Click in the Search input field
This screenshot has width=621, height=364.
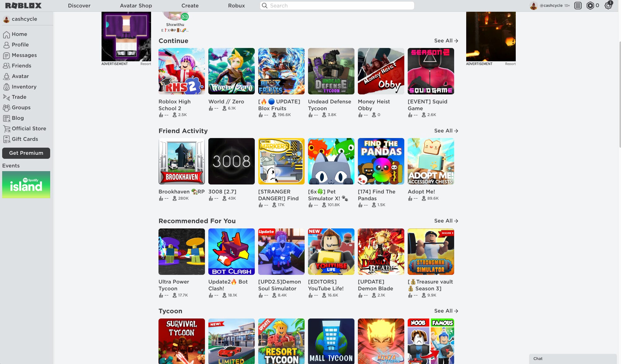point(337,6)
